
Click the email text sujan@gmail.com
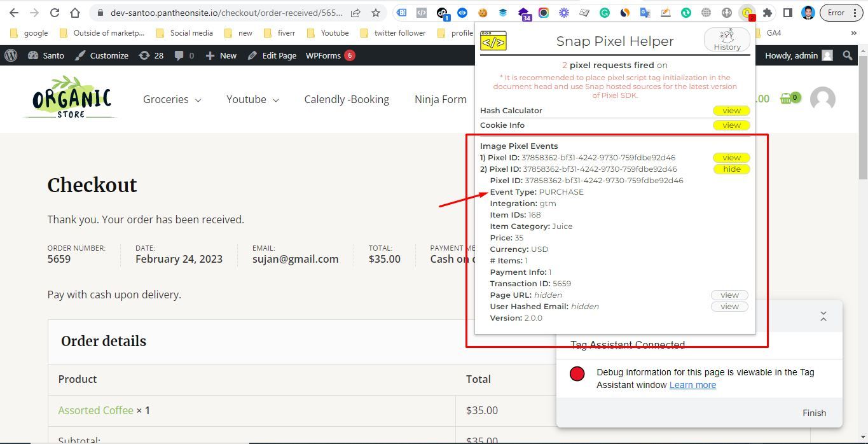click(295, 259)
